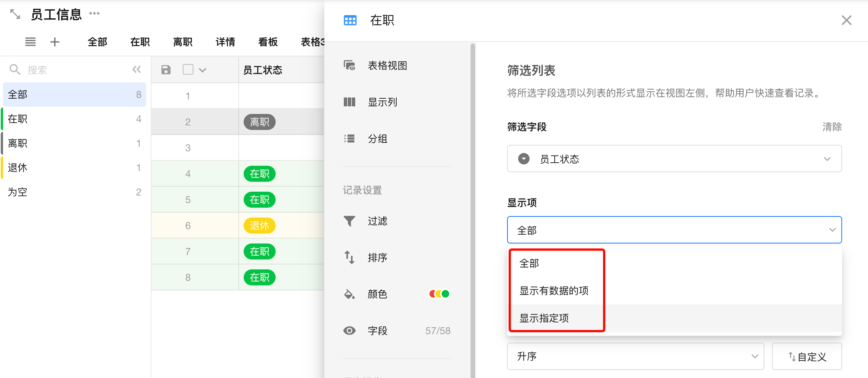Click the save icon in table header

pos(166,70)
